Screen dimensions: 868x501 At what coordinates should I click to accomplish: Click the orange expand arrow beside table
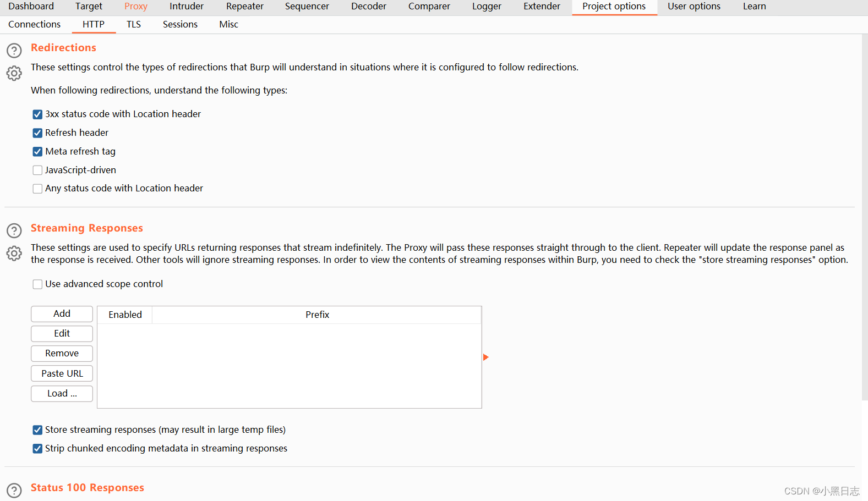click(485, 357)
